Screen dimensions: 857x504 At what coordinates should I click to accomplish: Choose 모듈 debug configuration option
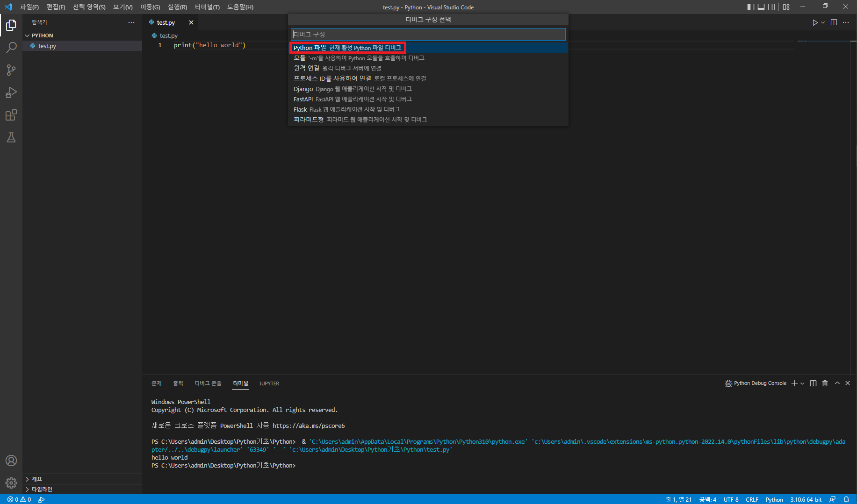(x=428, y=58)
